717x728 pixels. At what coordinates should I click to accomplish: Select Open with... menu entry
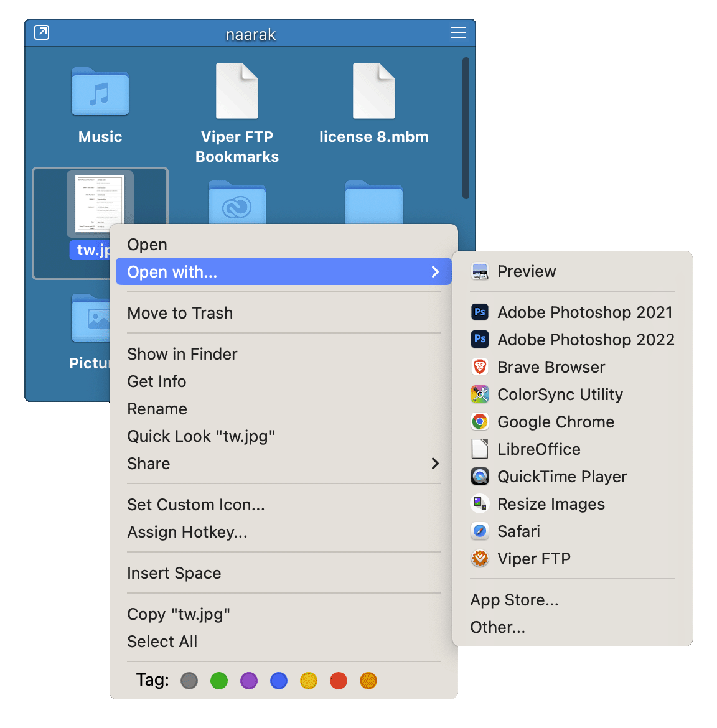pyautogui.click(x=284, y=272)
